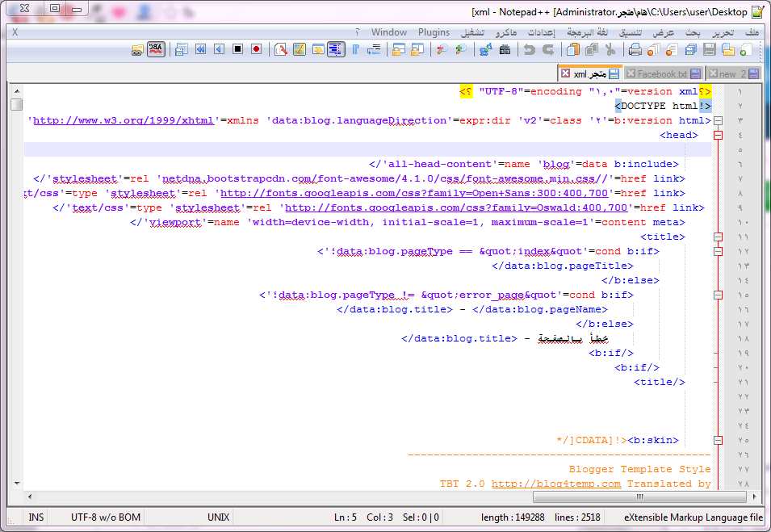The image size is (771, 532).
Task: Click INS mode in status bar
Action: (36, 517)
